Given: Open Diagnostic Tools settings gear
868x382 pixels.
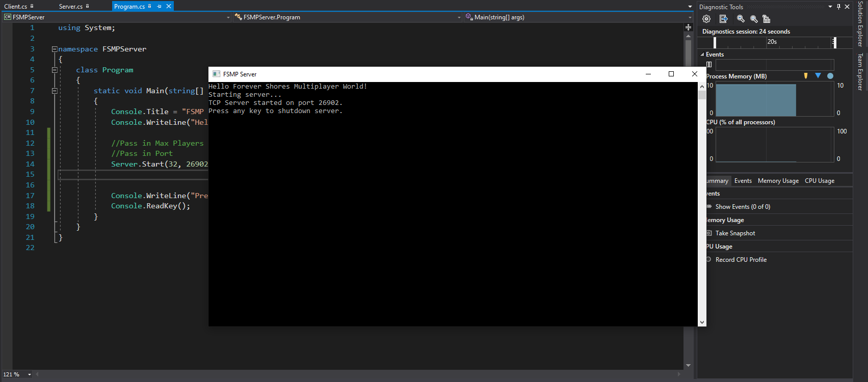Looking at the screenshot, I should tap(706, 19).
